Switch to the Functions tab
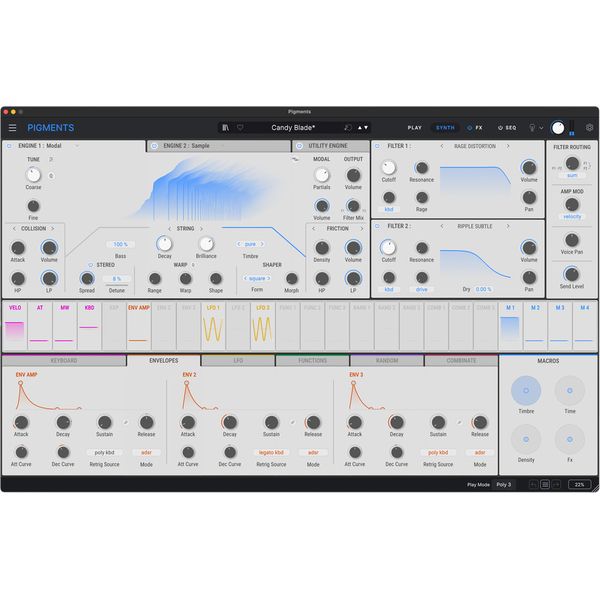Image resolution: width=600 pixels, height=600 pixels. [x=312, y=360]
